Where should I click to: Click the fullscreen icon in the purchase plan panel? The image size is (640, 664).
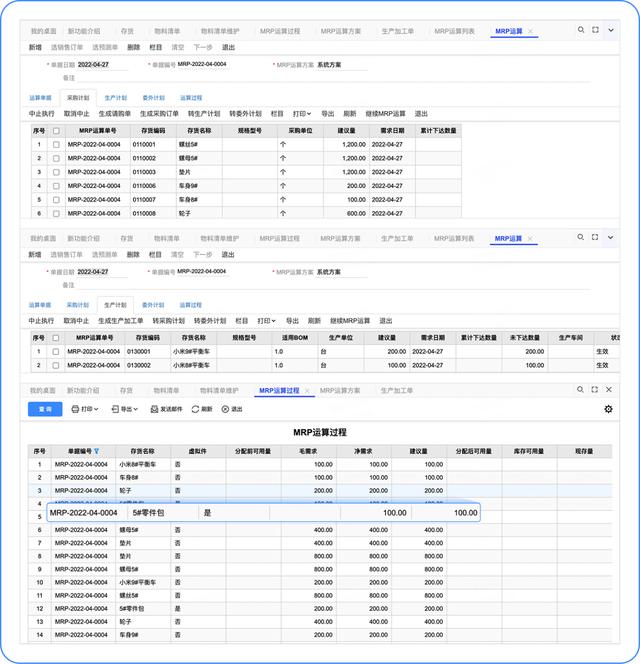(x=595, y=30)
